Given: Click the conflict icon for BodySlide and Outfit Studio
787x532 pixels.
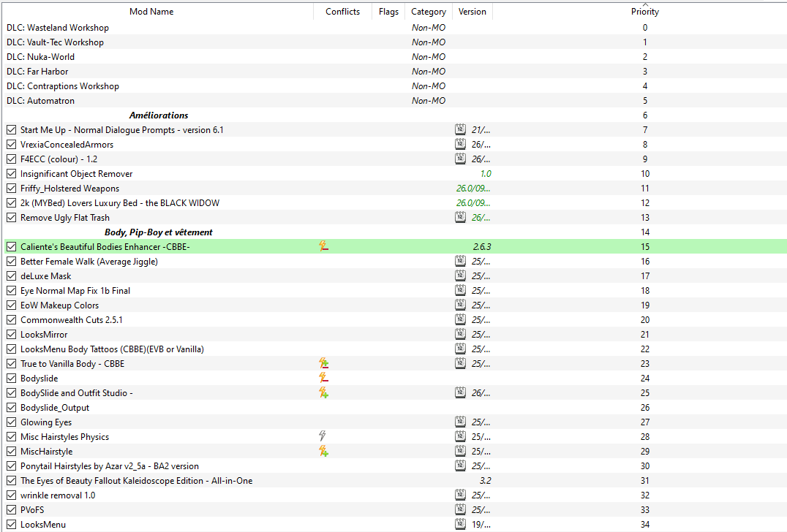Looking at the screenshot, I should [324, 392].
